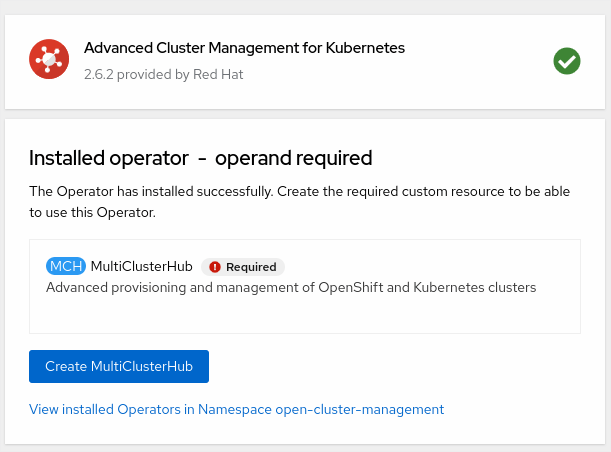Click the 'Advanced provisioning and management' description
The width and height of the screenshot is (611, 452).
(291, 287)
